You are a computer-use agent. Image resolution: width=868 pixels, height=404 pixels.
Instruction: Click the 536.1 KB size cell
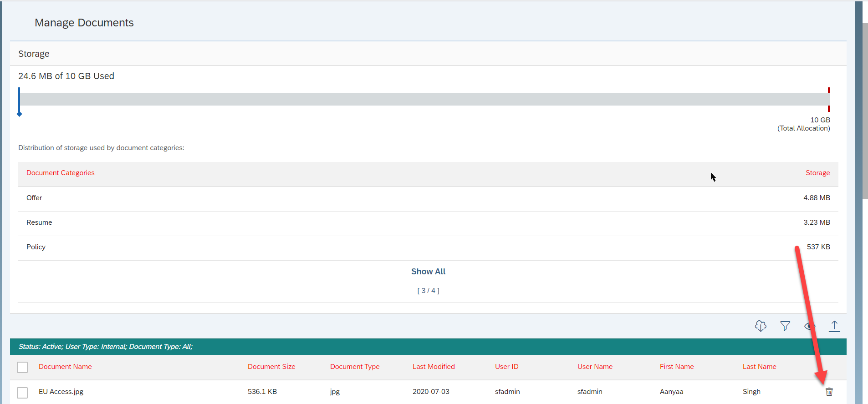coord(262,392)
